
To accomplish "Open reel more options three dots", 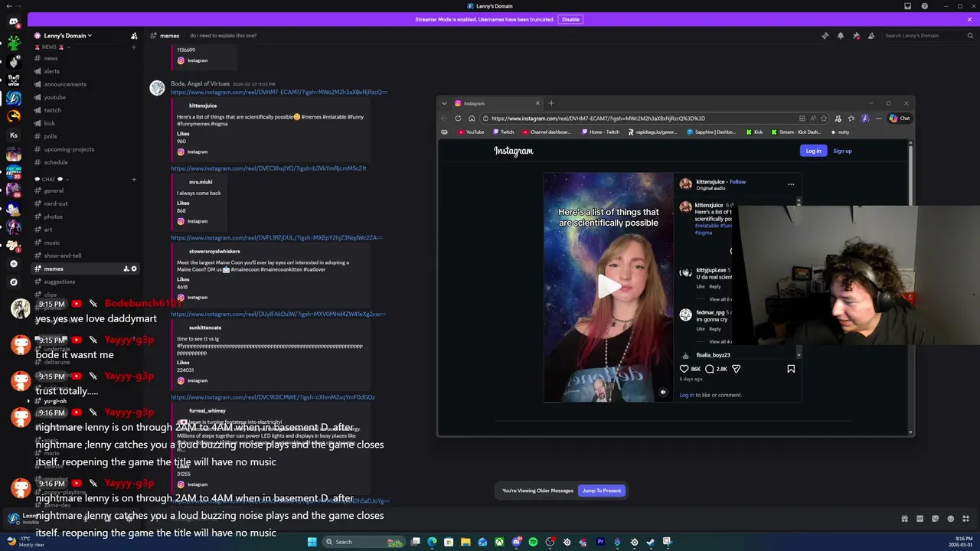I will [x=791, y=184].
